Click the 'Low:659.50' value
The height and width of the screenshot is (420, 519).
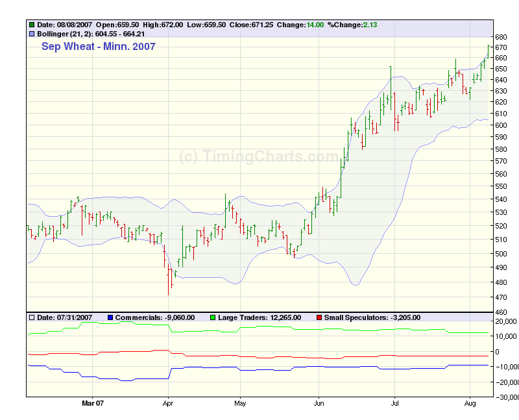click(x=206, y=25)
